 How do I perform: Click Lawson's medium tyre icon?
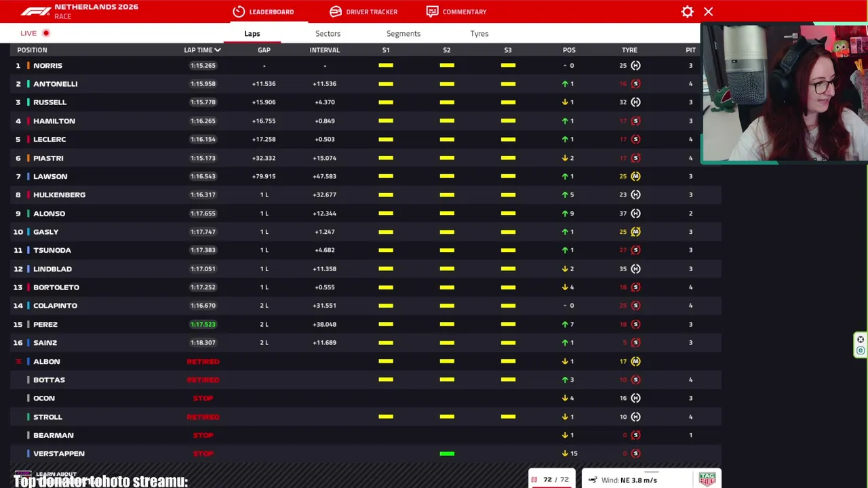click(635, 176)
